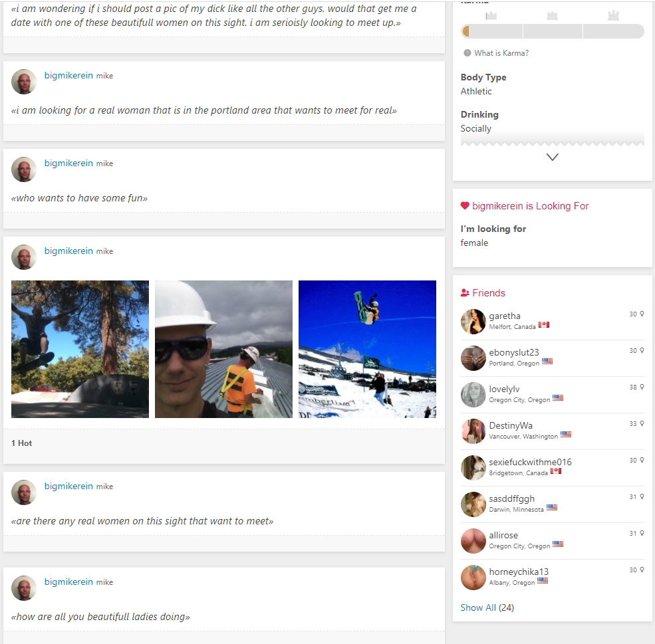This screenshot has width=655, height=644.
Task: Click the Karma progress bar
Action: tap(552, 31)
